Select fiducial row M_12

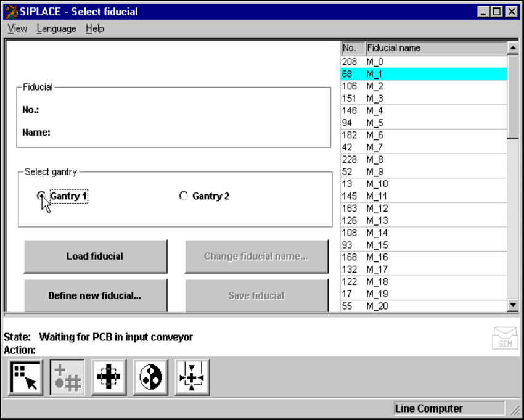(x=424, y=208)
